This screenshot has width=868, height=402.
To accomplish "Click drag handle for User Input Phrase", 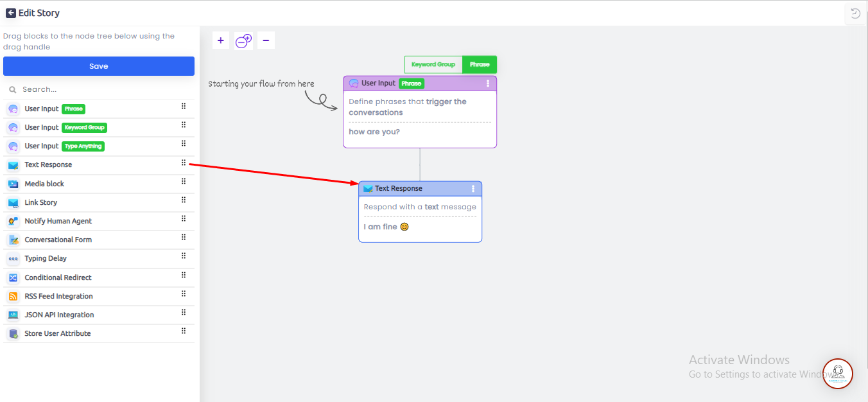I will [184, 107].
